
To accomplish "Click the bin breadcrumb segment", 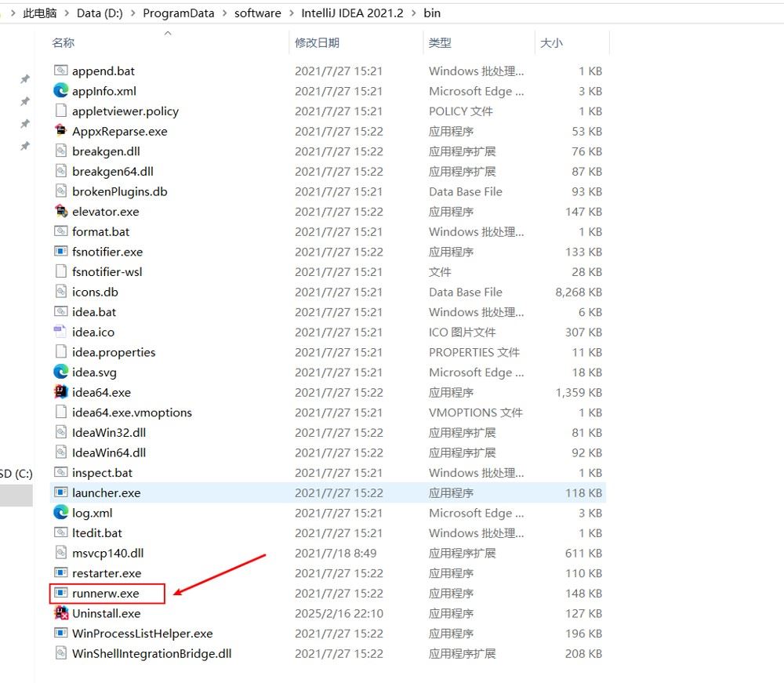I will click(x=432, y=13).
